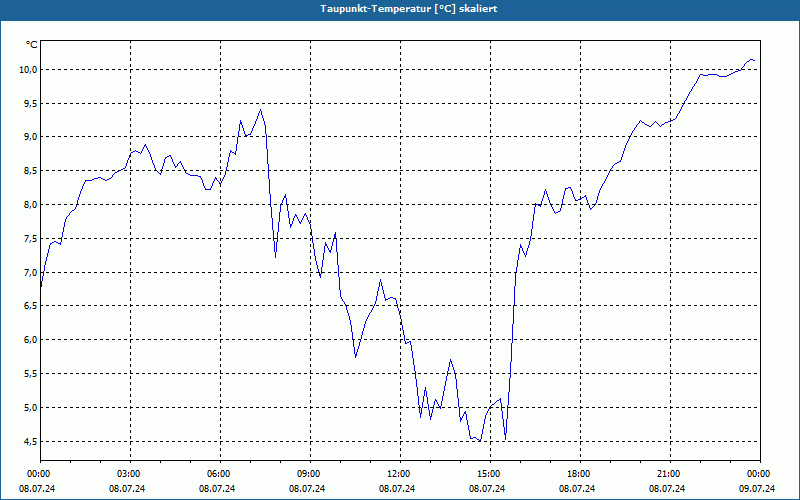
Task: Click the '08.07.24' date under 03:00
Action: pos(127,489)
